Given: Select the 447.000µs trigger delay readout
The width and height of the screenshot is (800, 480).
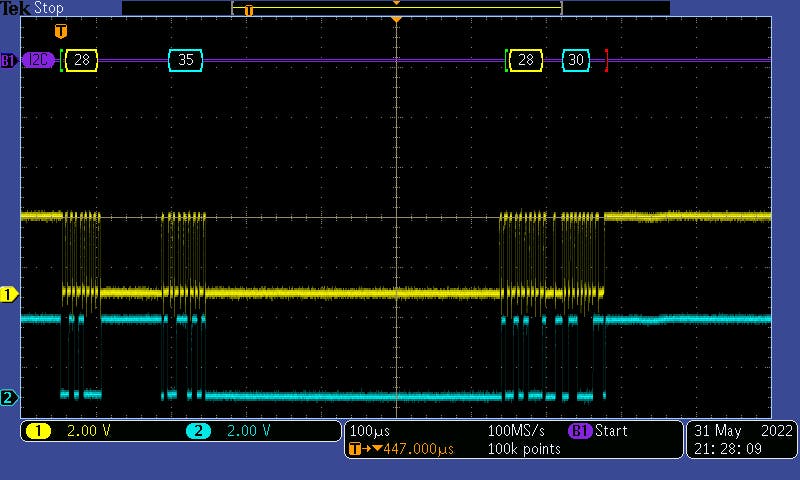Looking at the screenshot, I should click(400, 449).
